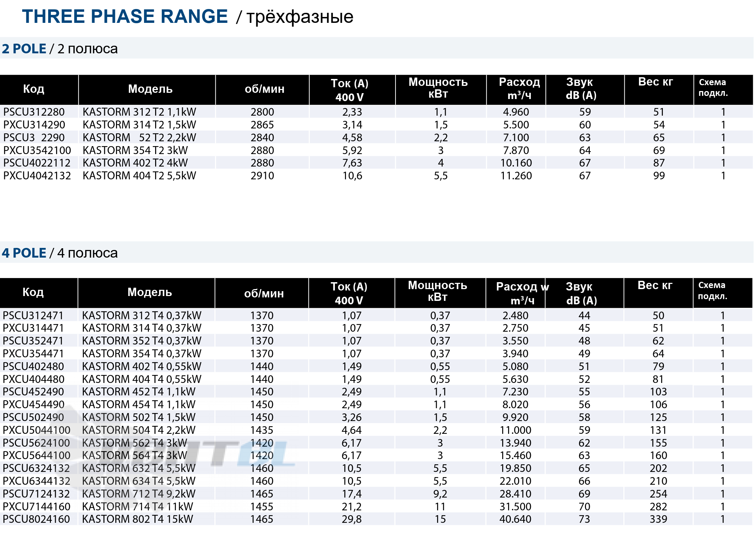Select model KASTORM 402 T2 4kW
Screen dimensions: 756x537
click(135, 163)
